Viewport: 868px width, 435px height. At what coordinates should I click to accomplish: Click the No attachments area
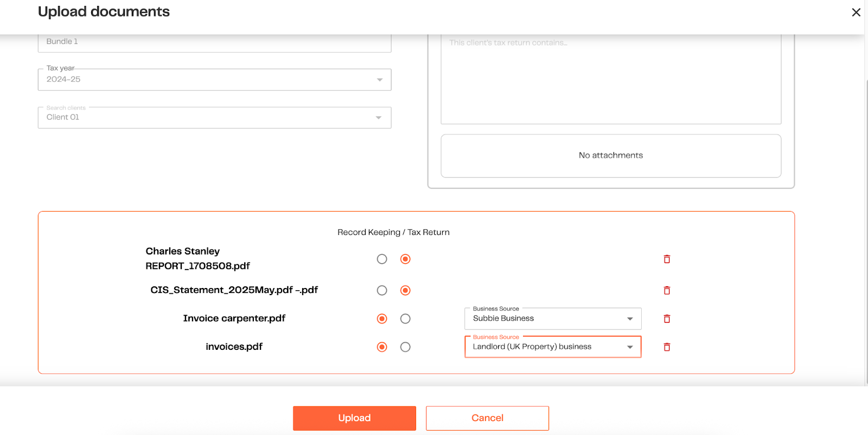click(611, 156)
